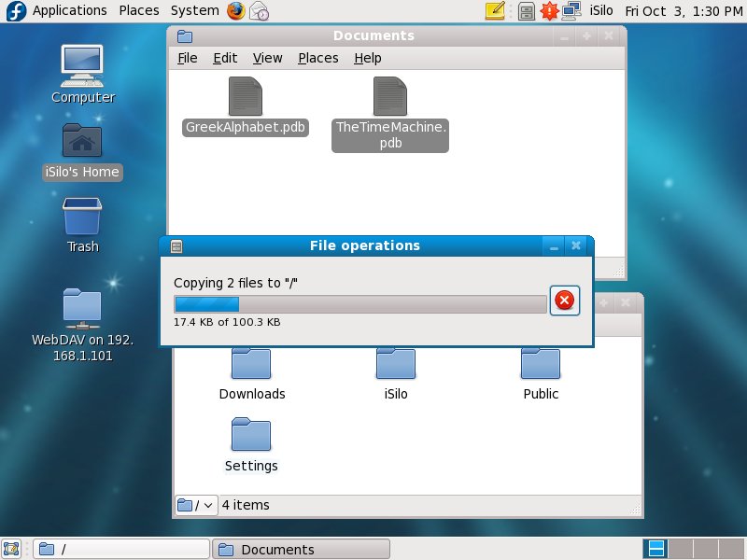Select the GreekAlphabet.pdb file
The height and width of the screenshot is (560, 747).
pyautogui.click(x=246, y=97)
